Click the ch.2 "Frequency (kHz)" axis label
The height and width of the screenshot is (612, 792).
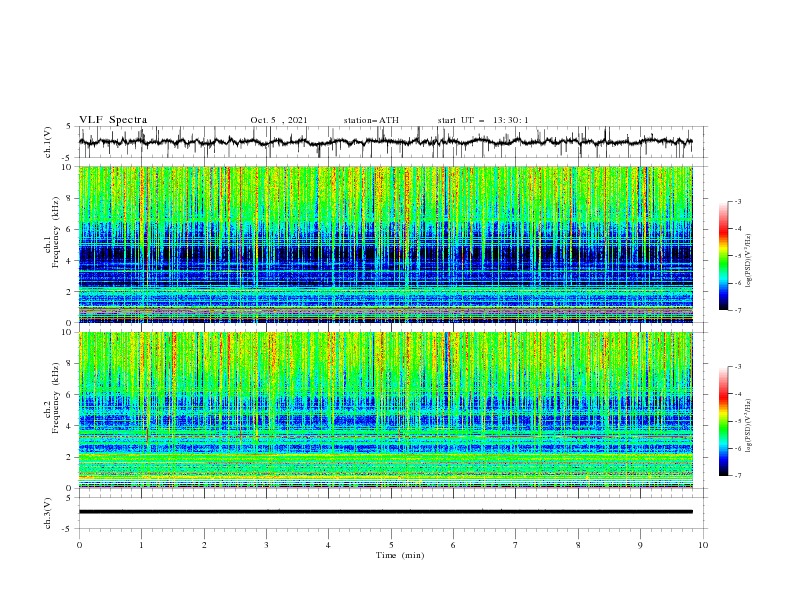(x=56, y=398)
